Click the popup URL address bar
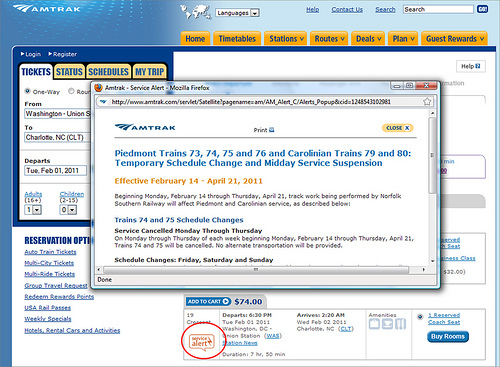 coord(251,102)
